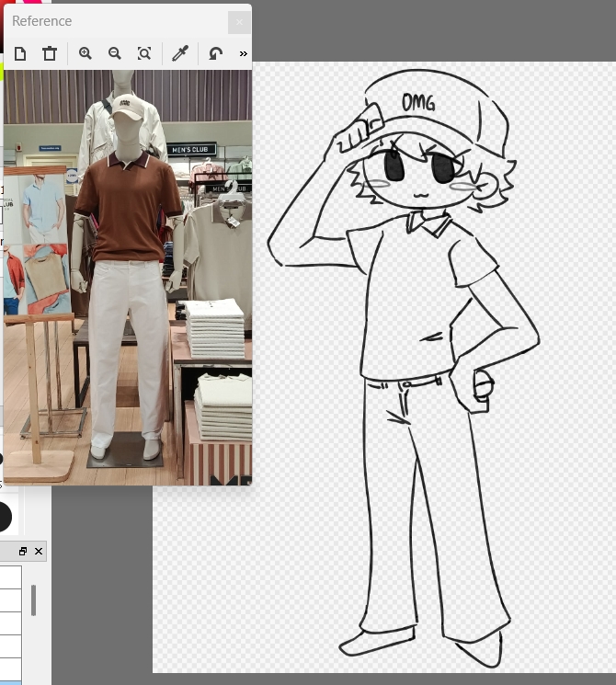Select the top row in bottom-left list
Viewport: 616px width, 685px height.
coord(10,577)
